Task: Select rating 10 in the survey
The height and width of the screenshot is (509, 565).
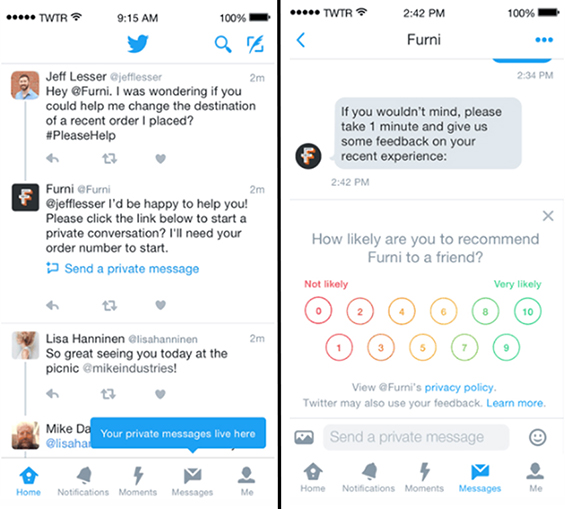Action: 528,311
